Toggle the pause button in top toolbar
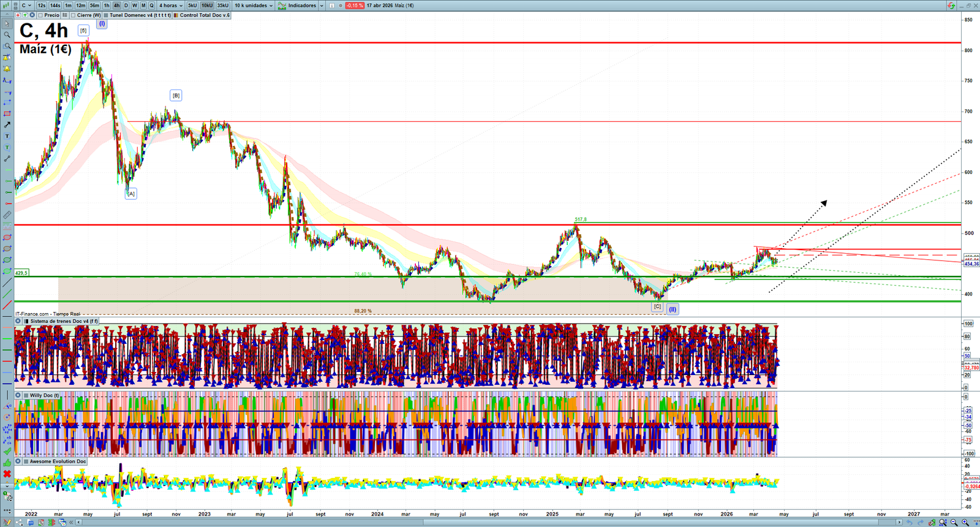Image resolution: width=980 pixels, height=527 pixels. tap(332, 6)
